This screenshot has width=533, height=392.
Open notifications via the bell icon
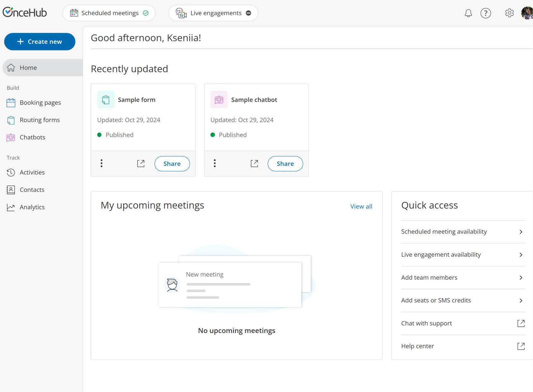click(x=468, y=13)
